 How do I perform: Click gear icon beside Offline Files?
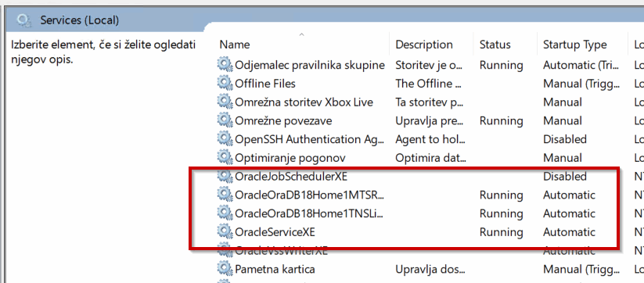225,84
